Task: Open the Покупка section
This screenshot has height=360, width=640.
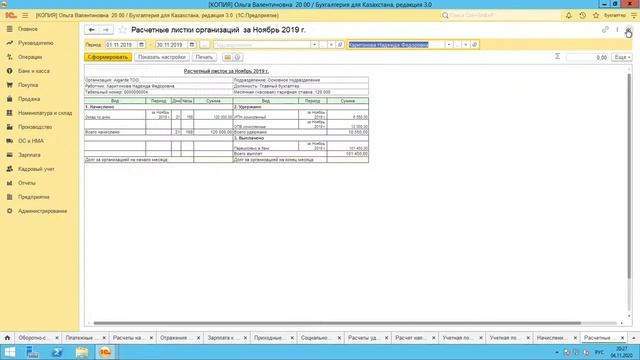Action: (28, 85)
